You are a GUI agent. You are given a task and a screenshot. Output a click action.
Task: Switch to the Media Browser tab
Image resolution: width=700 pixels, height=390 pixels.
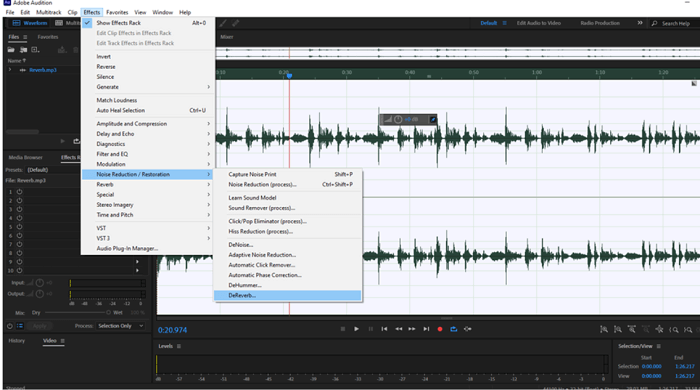[x=25, y=158]
